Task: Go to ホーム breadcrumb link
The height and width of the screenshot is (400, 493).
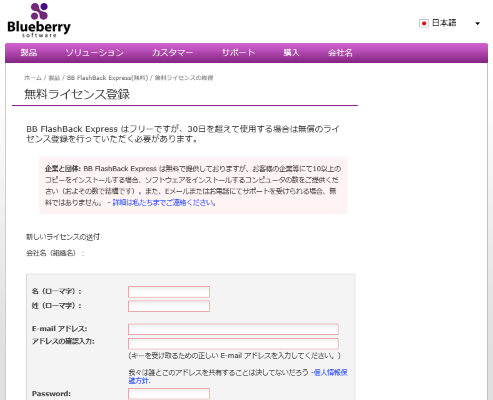Action: (x=33, y=78)
